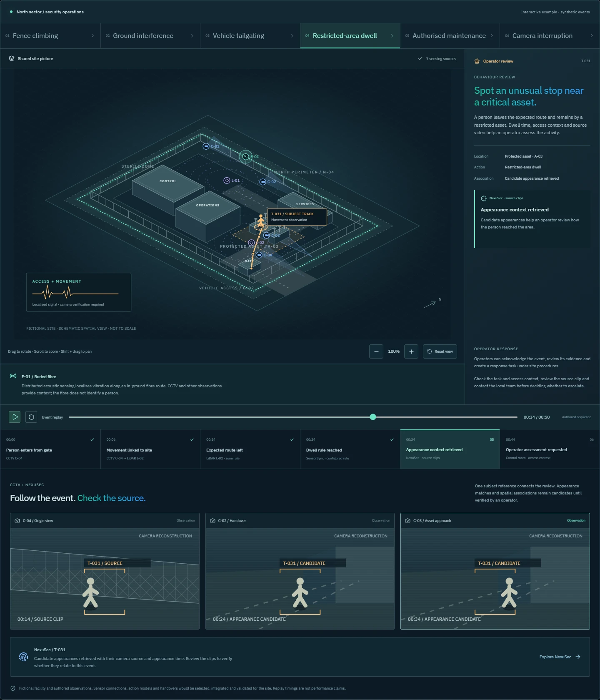Zoom out with the minus button
This screenshot has height=700, width=600.
click(x=376, y=351)
